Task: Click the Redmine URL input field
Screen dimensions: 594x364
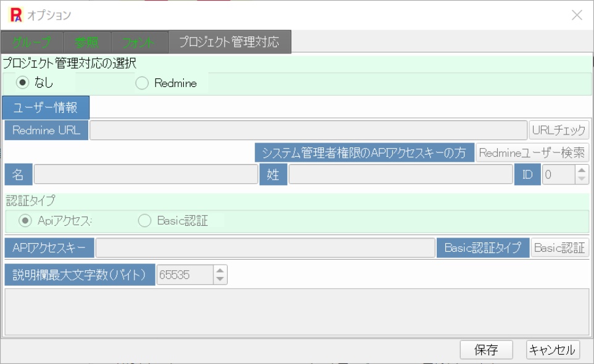Action: pyautogui.click(x=308, y=130)
